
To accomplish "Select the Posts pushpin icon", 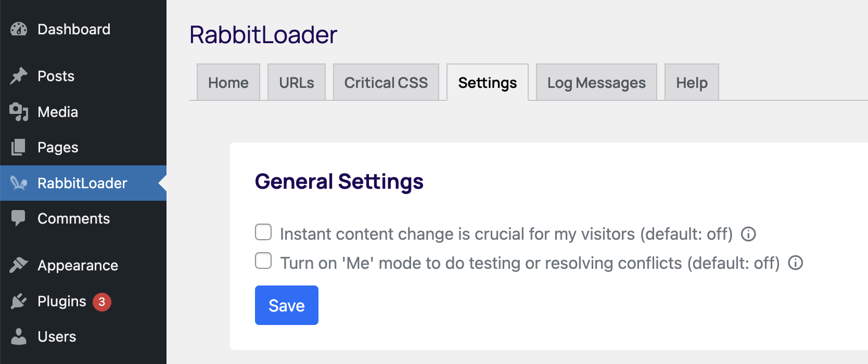I will tap(19, 76).
